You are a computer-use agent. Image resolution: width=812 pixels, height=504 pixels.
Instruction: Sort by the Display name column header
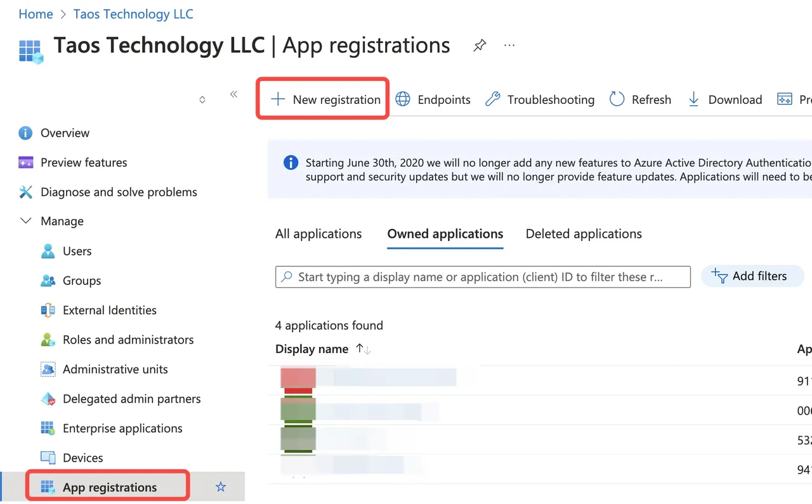click(311, 349)
